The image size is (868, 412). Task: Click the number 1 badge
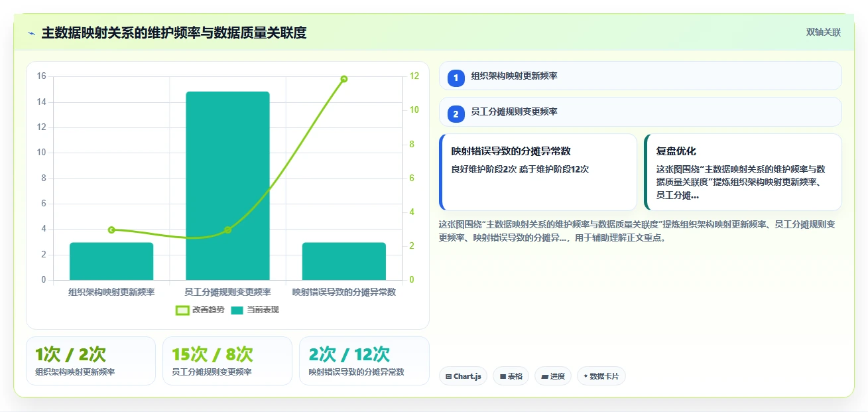click(456, 78)
